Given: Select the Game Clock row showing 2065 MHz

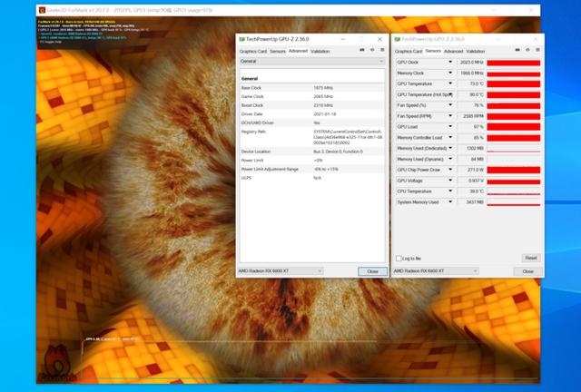Looking at the screenshot, I should pyautogui.click(x=312, y=96).
